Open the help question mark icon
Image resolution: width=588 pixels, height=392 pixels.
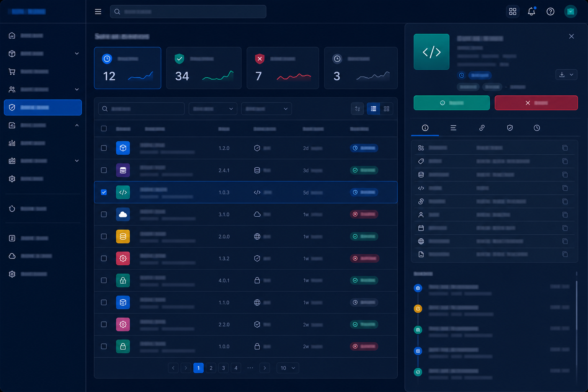550,11
